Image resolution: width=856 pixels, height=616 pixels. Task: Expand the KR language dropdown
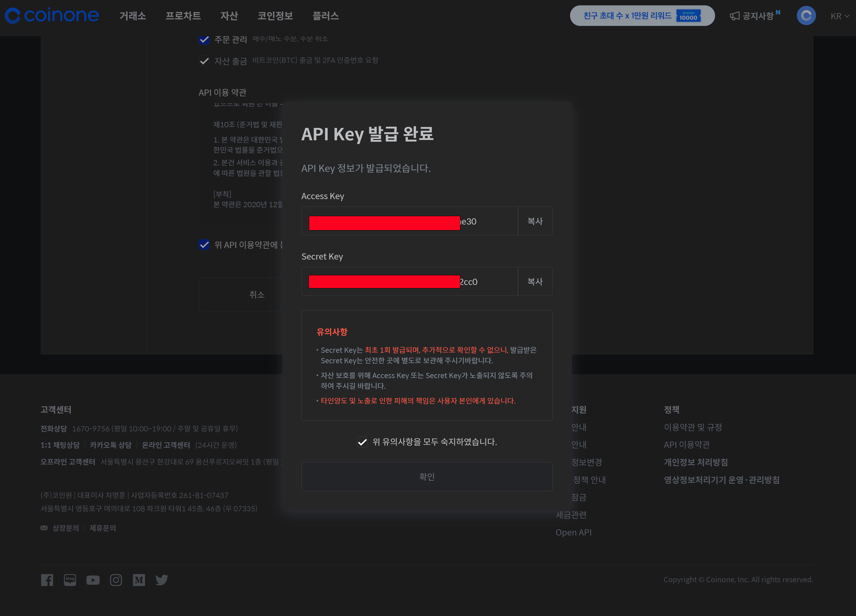(839, 16)
